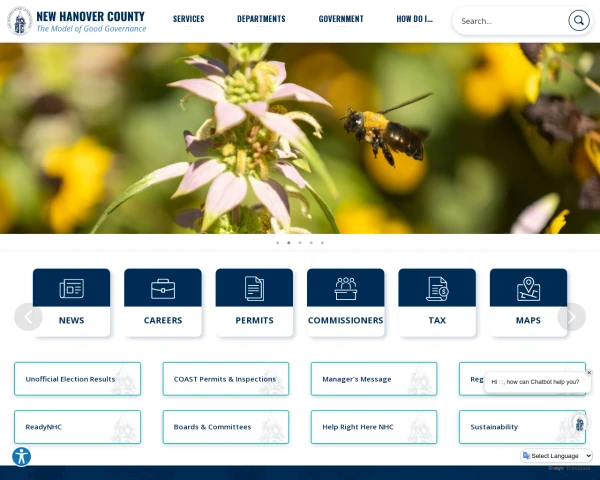Open the Commissioners people icon tile
Screen dimensions: 600x480
(346, 288)
